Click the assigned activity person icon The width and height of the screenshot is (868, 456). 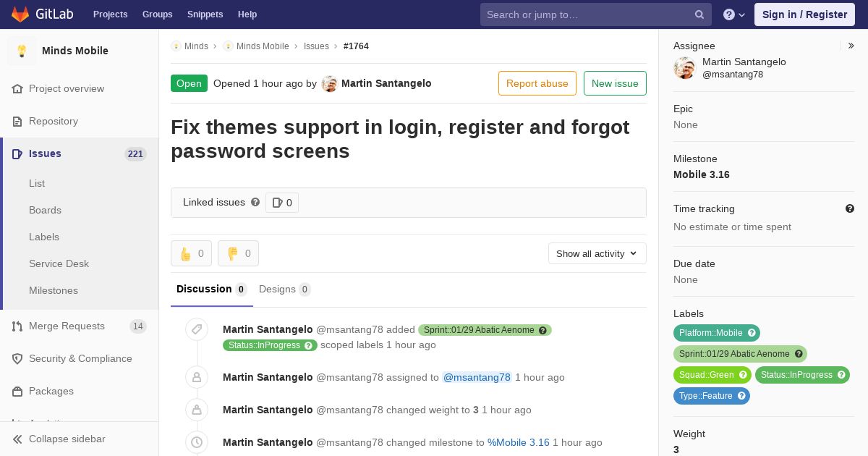click(x=197, y=377)
